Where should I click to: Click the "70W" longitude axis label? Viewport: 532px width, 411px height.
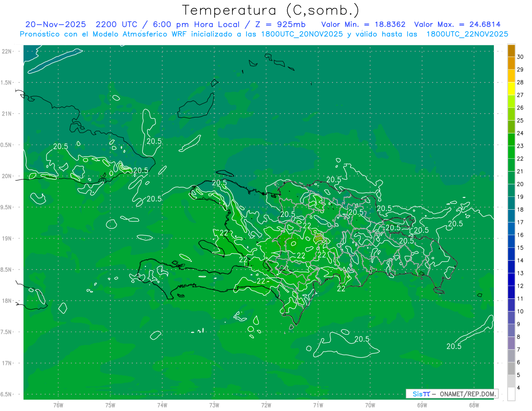click(370, 405)
